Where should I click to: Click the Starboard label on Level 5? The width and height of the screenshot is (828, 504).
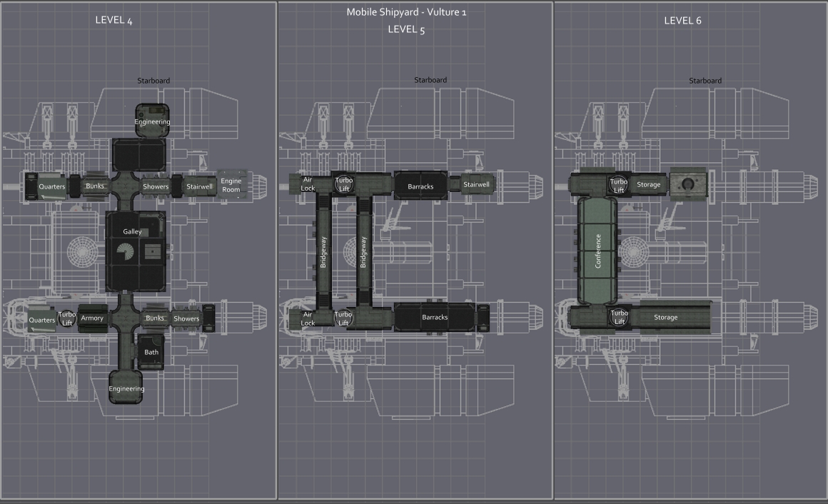(431, 80)
